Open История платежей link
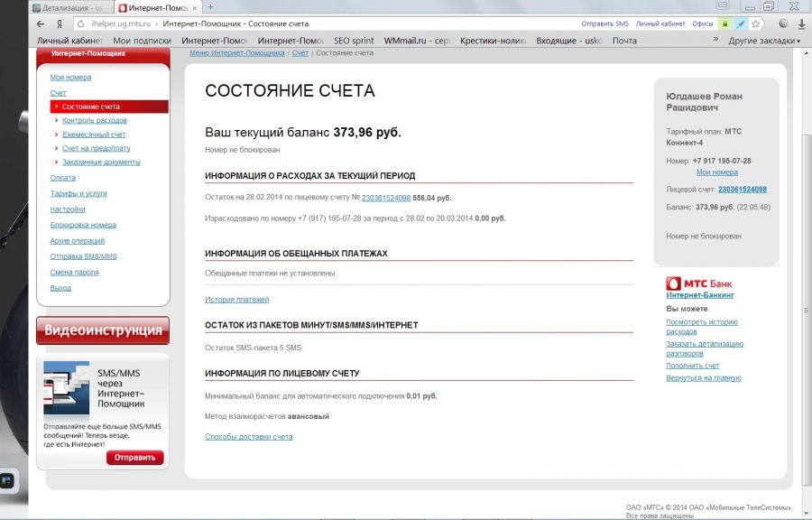The height and width of the screenshot is (520, 812). tap(236, 300)
